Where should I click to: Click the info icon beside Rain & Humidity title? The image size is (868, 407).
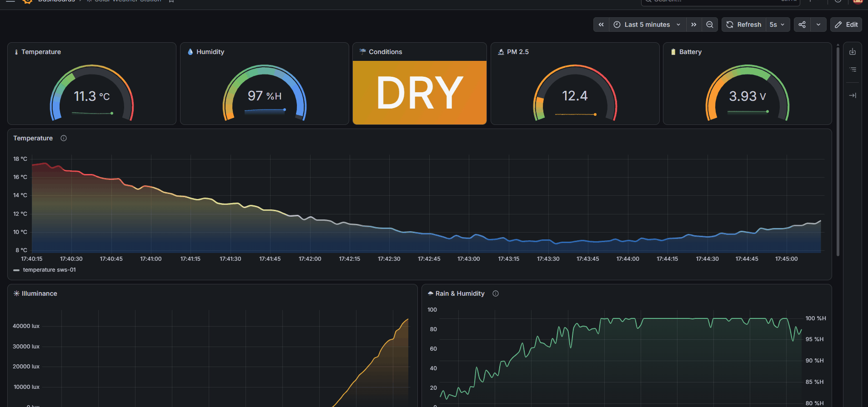pyautogui.click(x=496, y=293)
